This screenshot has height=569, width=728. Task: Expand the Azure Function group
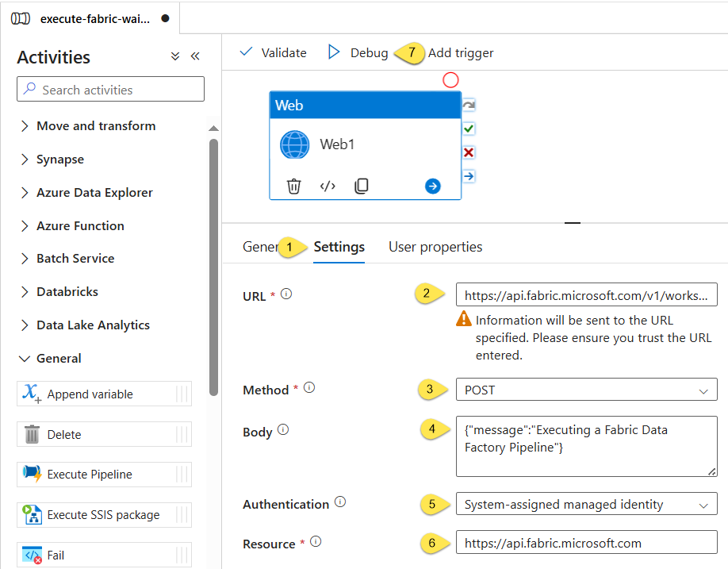(25, 225)
